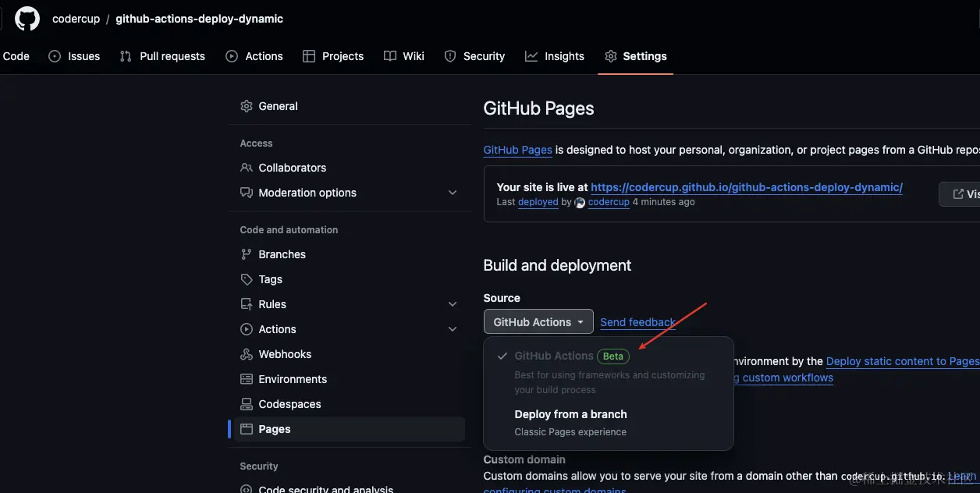Click the Beta label badge
Viewport: 980px width, 493px height.
pos(613,356)
